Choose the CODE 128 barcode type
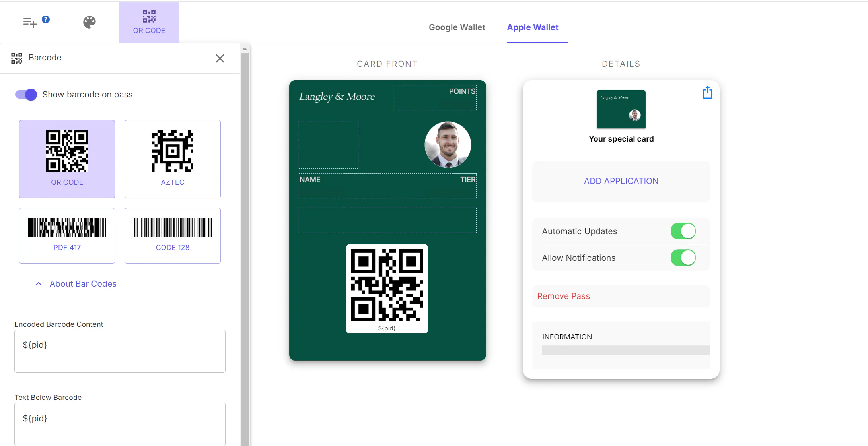Viewport: 868px width, 446px height. 173,235
